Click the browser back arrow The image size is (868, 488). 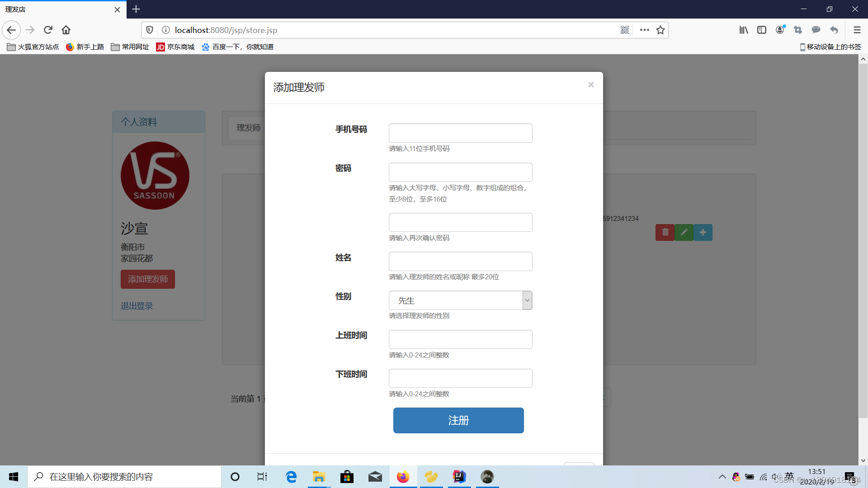[x=11, y=30]
